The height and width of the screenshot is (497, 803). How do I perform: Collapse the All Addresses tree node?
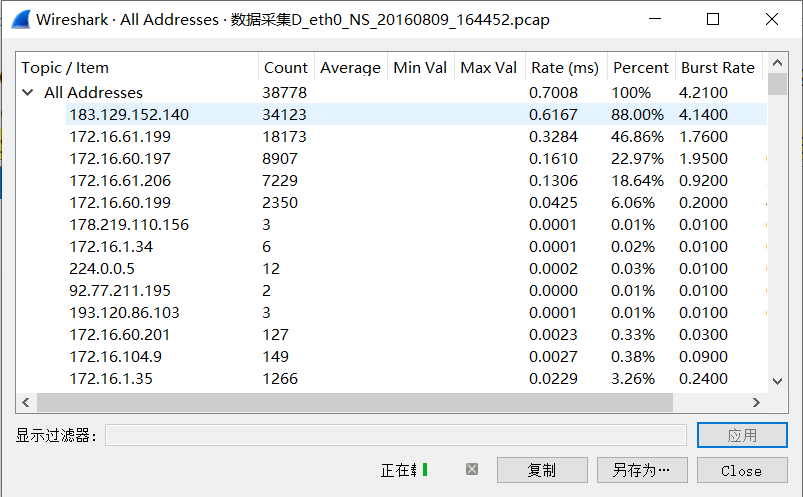point(28,93)
